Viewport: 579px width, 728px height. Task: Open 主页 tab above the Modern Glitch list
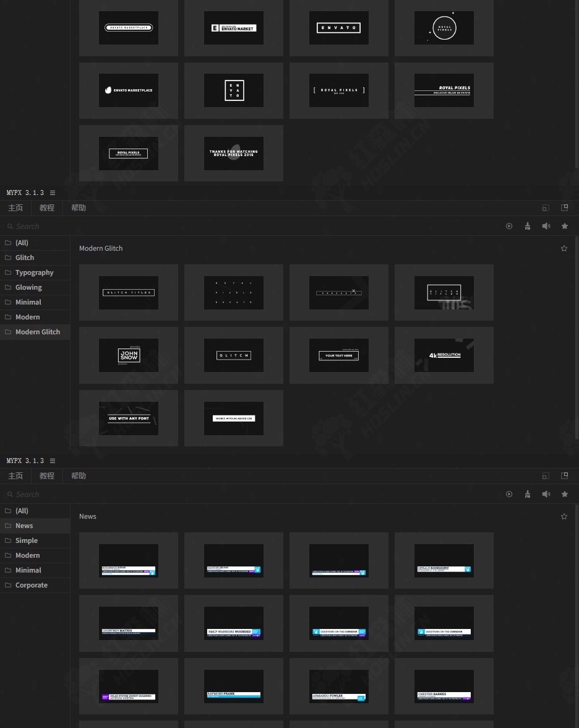pyautogui.click(x=15, y=207)
